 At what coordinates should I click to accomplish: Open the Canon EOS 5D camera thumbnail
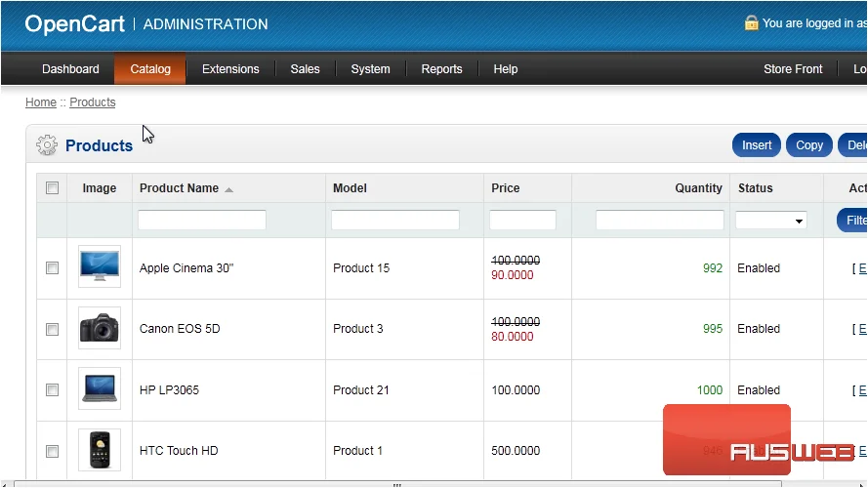tap(99, 328)
